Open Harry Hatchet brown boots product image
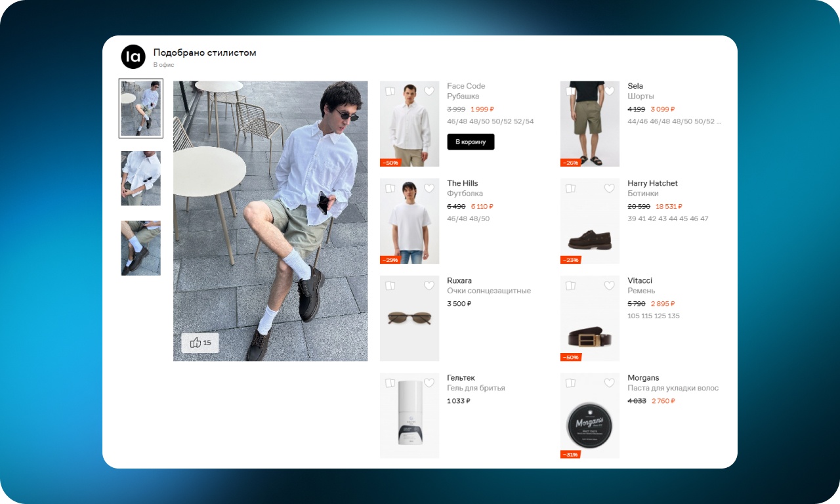 click(x=590, y=221)
